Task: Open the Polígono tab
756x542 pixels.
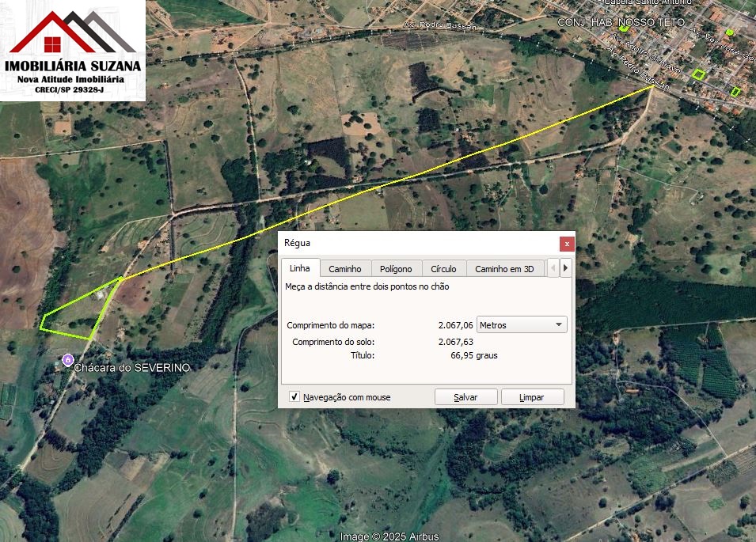Action: [396, 269]
